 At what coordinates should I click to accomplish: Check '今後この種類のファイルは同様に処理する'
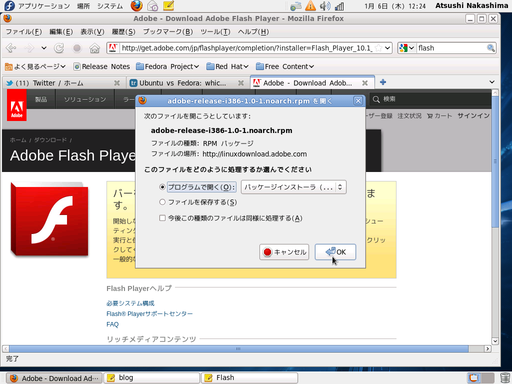pos(162,218)
